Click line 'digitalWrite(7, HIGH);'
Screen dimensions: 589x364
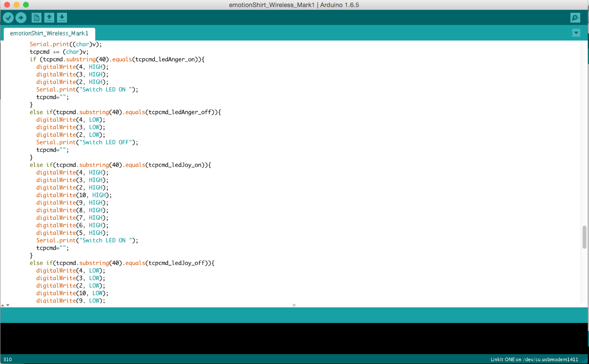click(x=72, y=218)
